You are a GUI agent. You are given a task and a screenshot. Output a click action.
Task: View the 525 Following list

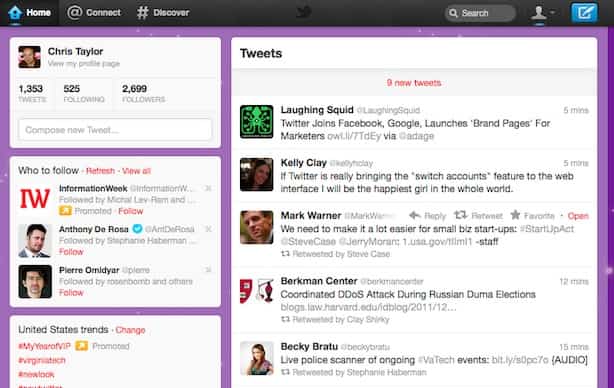(x=84, y=93)
